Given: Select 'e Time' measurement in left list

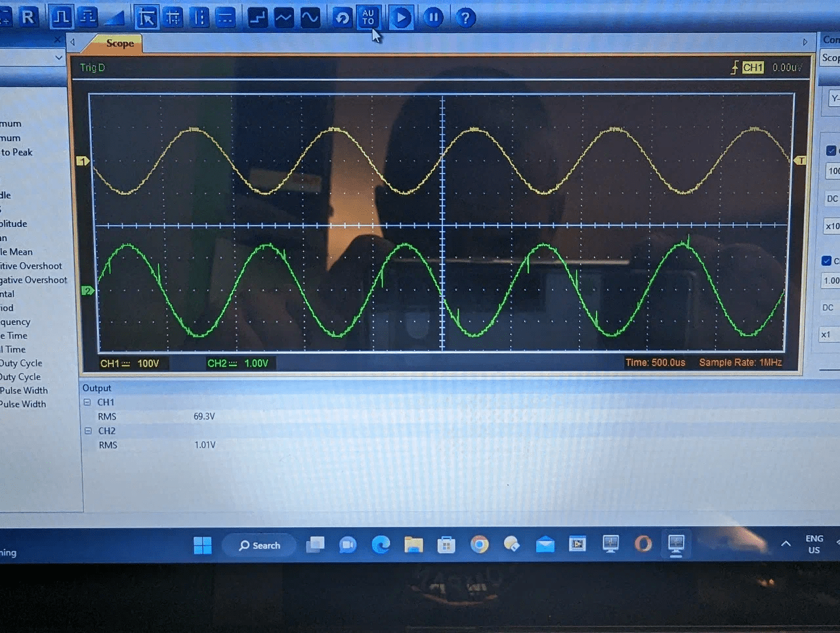Looking at the screenshot, I should 14,336.
